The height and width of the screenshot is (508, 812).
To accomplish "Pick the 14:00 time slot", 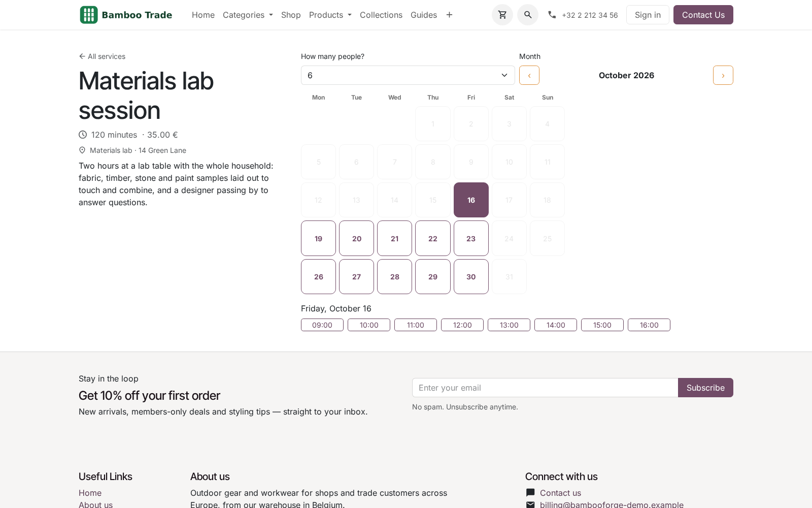I will 556,325.
